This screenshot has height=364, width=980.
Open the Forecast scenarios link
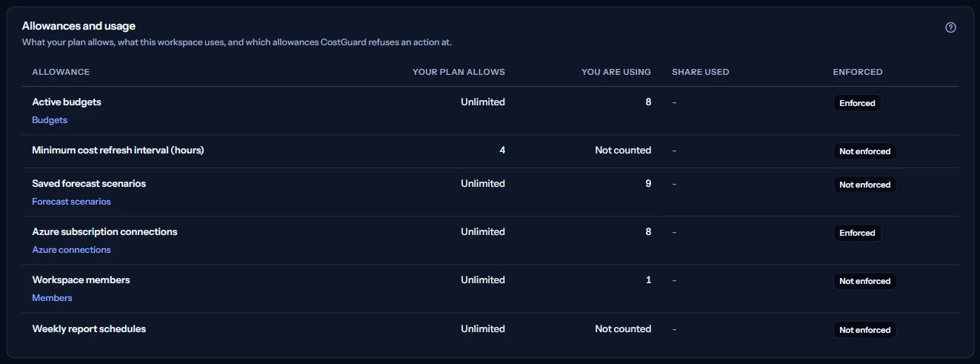[x=71, y=202]
